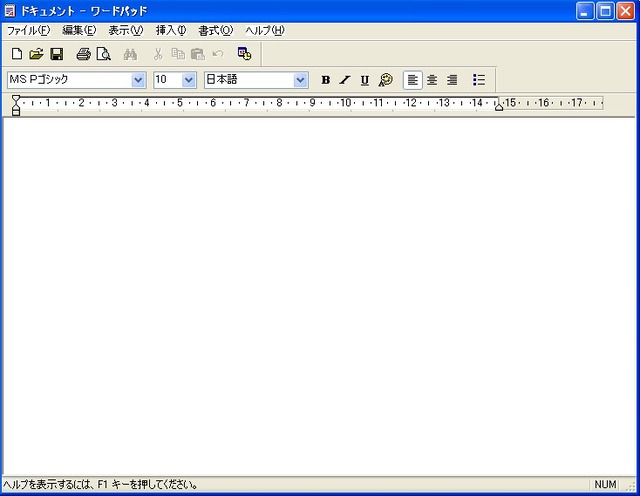
Task: Click the WordPad icon in the title bar
Action: coord(10,11)
